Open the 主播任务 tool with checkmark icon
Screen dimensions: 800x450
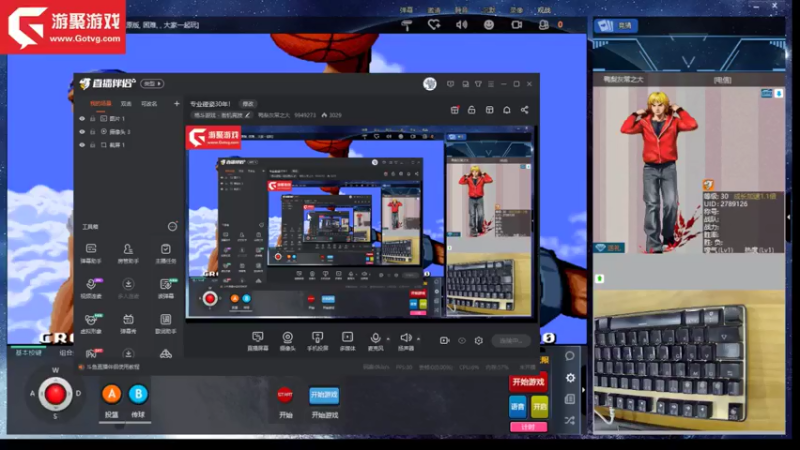click(166, 253)
